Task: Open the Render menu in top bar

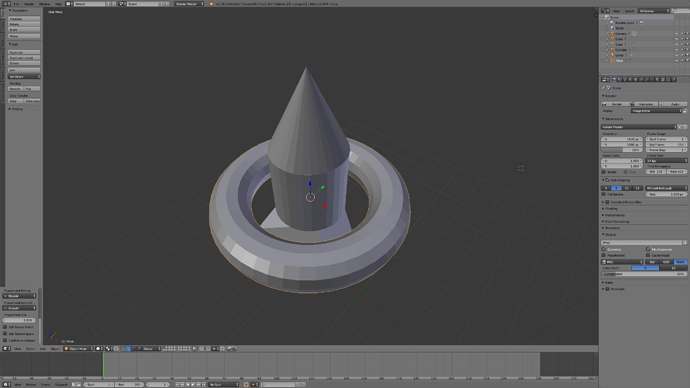Action: click(x=29, y=4)
